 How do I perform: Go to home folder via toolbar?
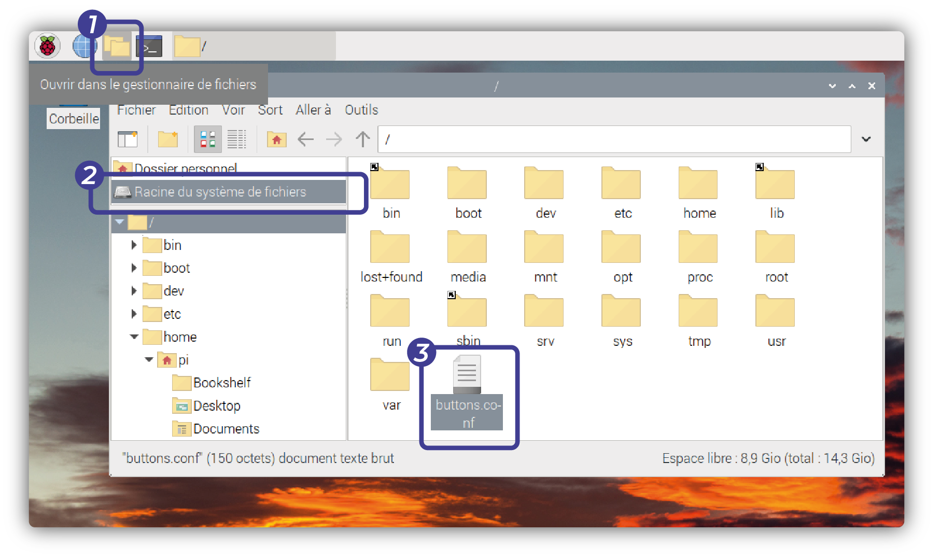click(276, 139)
